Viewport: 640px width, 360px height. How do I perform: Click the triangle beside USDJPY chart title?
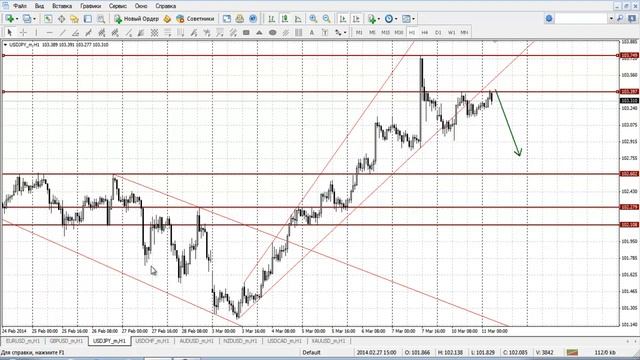click(5, 45)
